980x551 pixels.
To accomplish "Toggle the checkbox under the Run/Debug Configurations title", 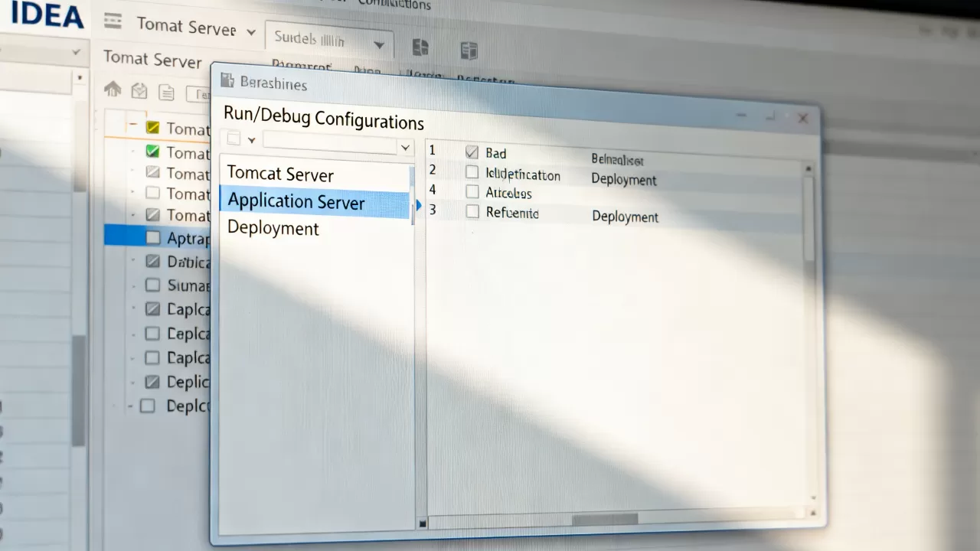I will pyautogui.click(x=234, y=139).
